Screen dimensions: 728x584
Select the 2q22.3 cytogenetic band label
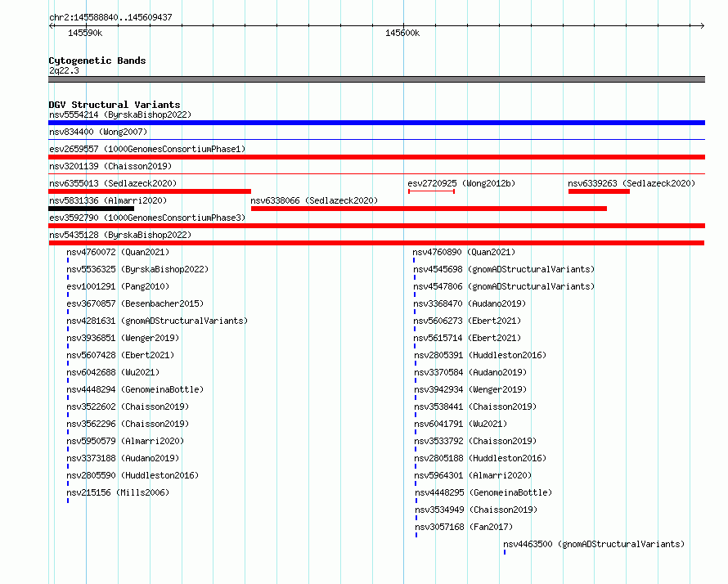point(64,70)
